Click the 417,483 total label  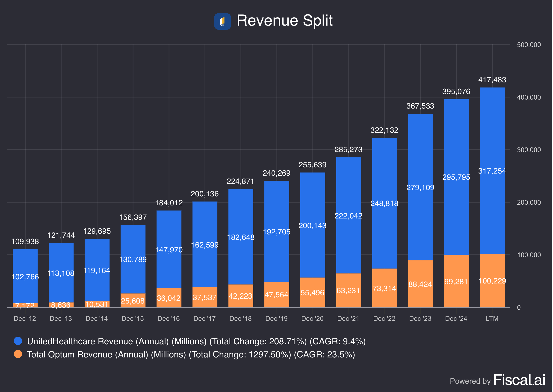(x=492, y=80)
